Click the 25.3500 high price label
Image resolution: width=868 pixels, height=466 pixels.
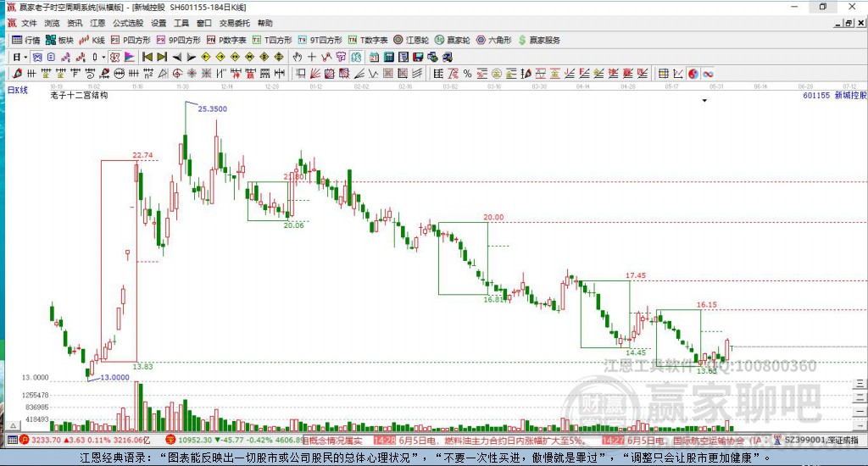(213, 109)
